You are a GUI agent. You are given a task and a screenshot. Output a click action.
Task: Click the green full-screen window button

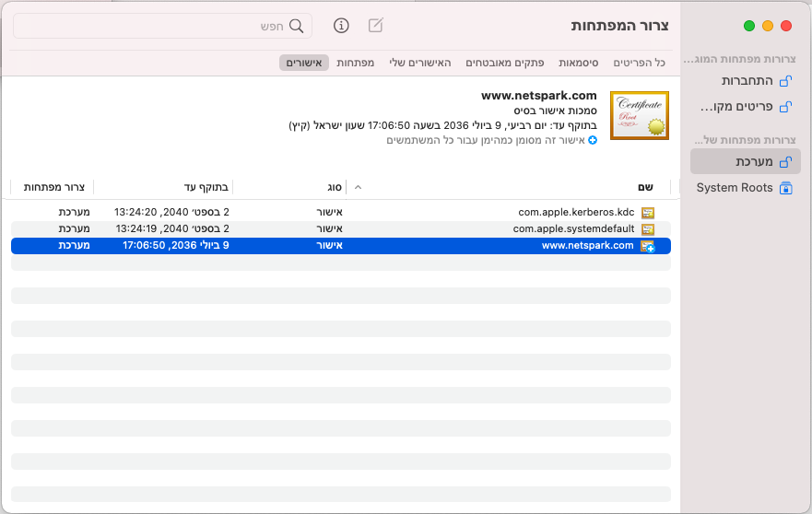pos(748,26)
